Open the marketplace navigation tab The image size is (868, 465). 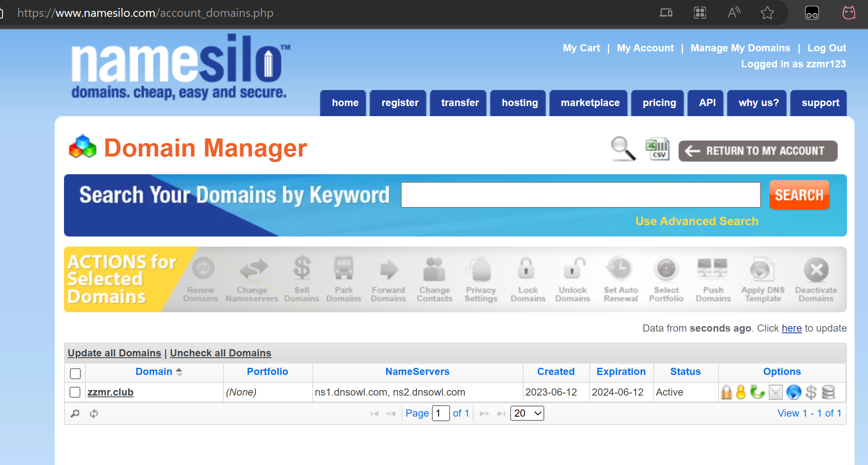590,103
